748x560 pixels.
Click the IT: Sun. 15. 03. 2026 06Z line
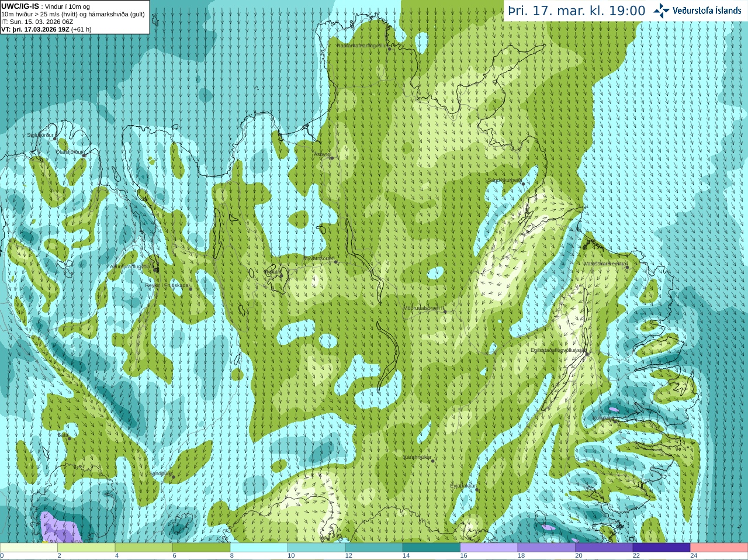pos(37,22)
